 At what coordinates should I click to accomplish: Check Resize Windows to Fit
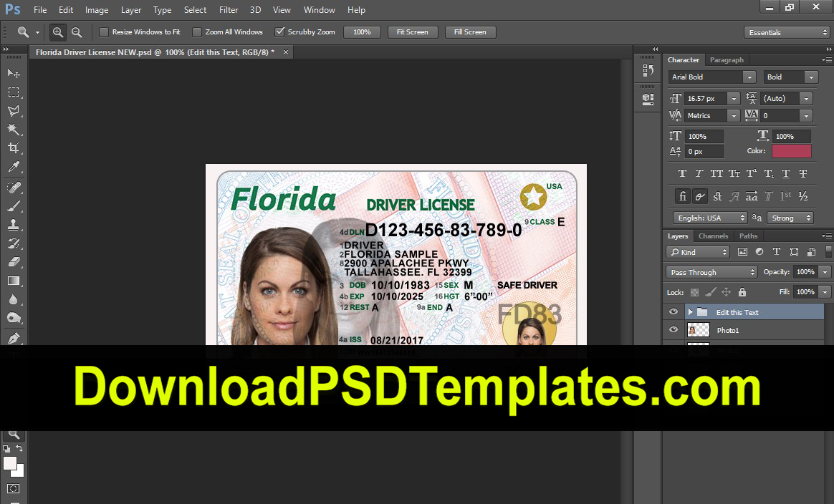click(104, 31)
